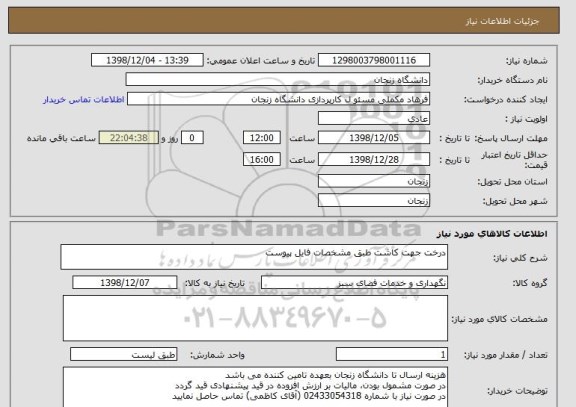Viewport: 576px width, 407px height.
Task: Select the label توضیحات خریدار
Action: (518, 391)
